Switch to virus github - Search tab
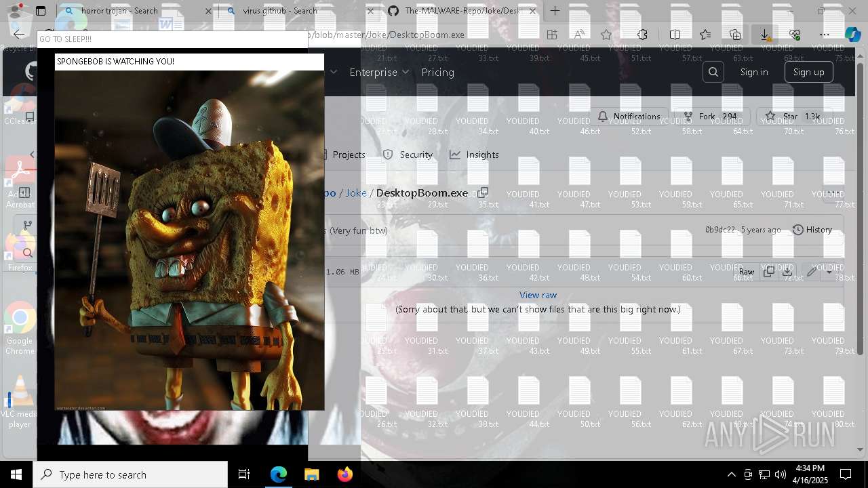Viewport: 868px width, 488px height. click(300, 11)
